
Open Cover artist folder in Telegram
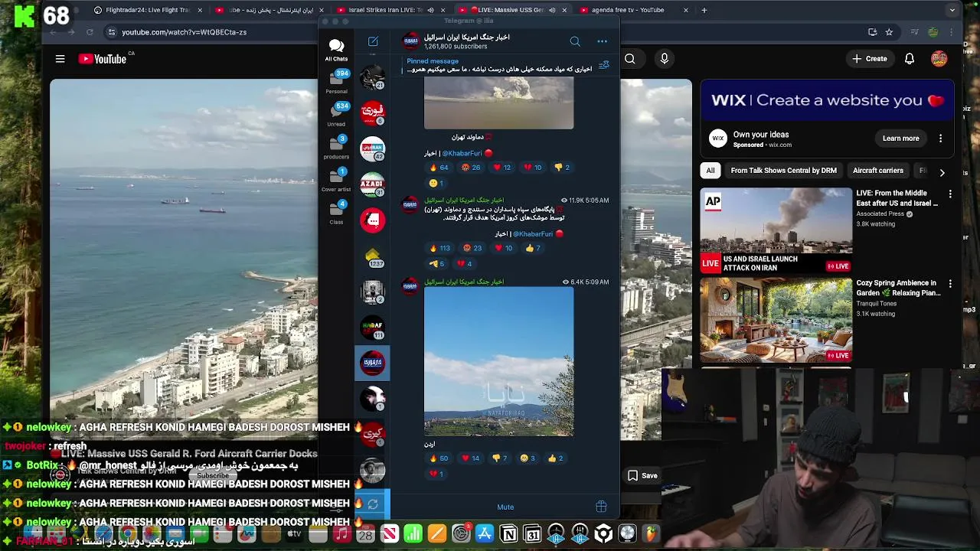(x=336, y=180)
